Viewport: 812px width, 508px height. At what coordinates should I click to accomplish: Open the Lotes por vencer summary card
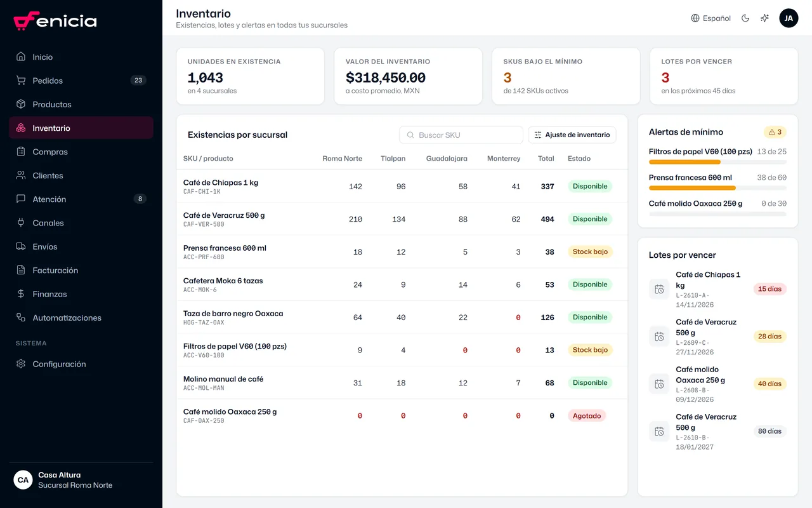coord(724,76)
